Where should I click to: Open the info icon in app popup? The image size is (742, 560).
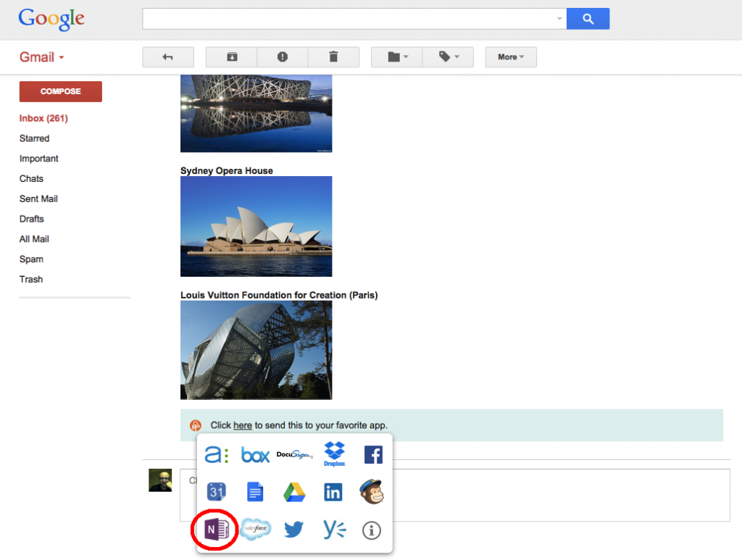[x=372, y=530]
